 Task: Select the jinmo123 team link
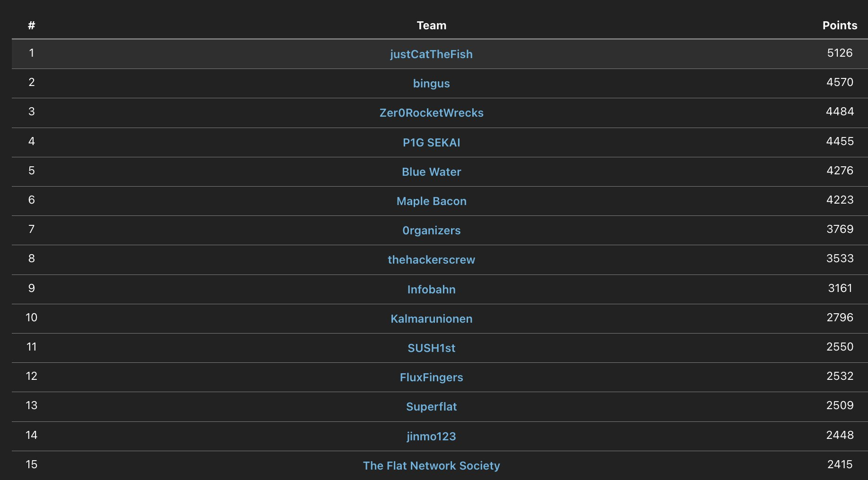click(x=431, y=437)
